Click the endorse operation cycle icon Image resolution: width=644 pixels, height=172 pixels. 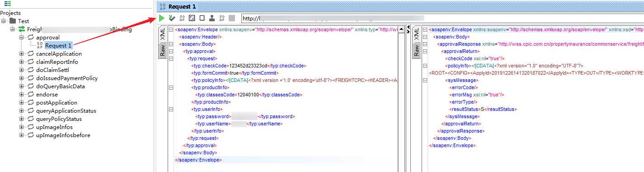31,95
